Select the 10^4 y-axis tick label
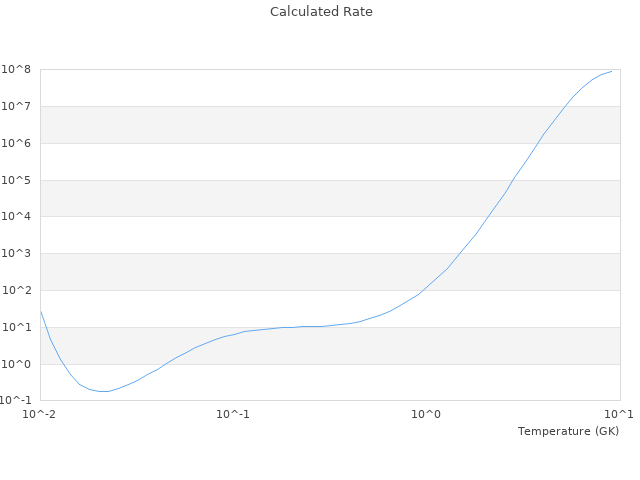The image size is (640, 480). (x=17, y=217)
